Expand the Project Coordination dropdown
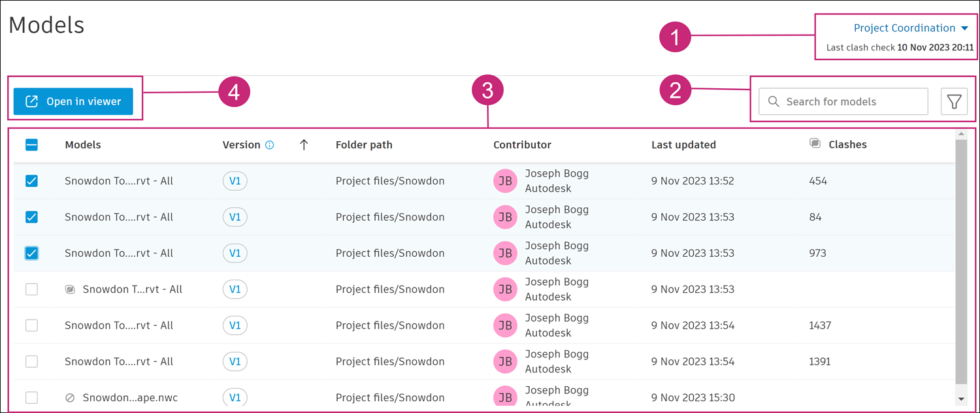Screen dimensions: 980x413 click(x=911, y=28)
